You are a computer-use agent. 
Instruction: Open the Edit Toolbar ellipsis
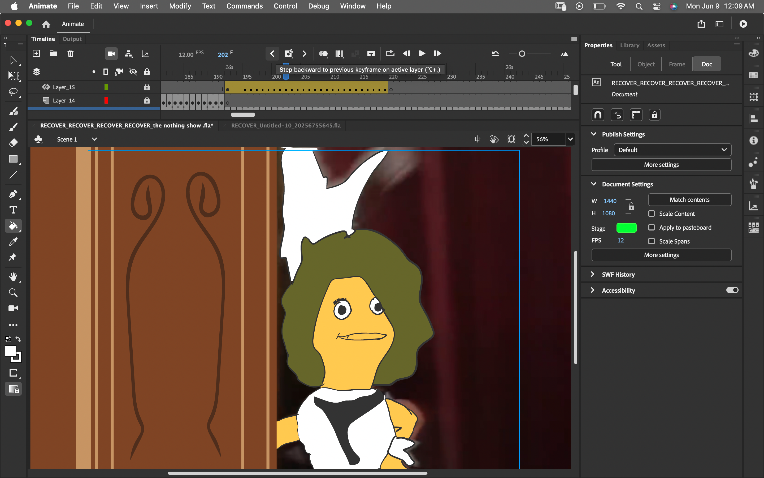[x=13, y=325]
